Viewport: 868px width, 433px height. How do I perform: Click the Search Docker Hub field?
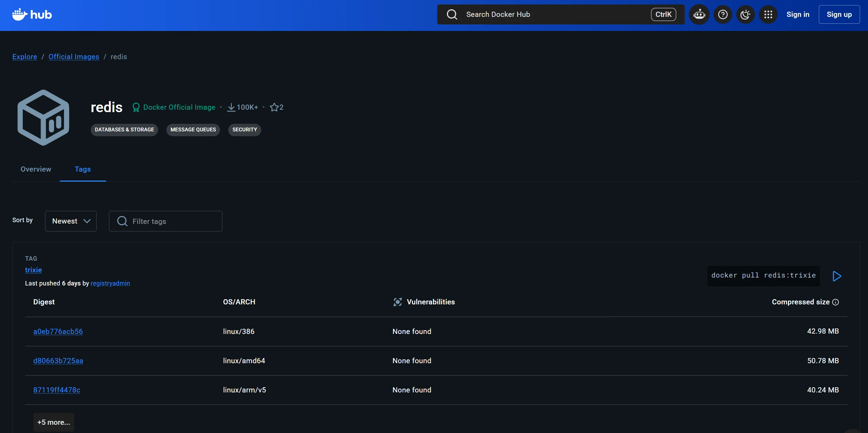pyautogui.click(x=561, y=14)
